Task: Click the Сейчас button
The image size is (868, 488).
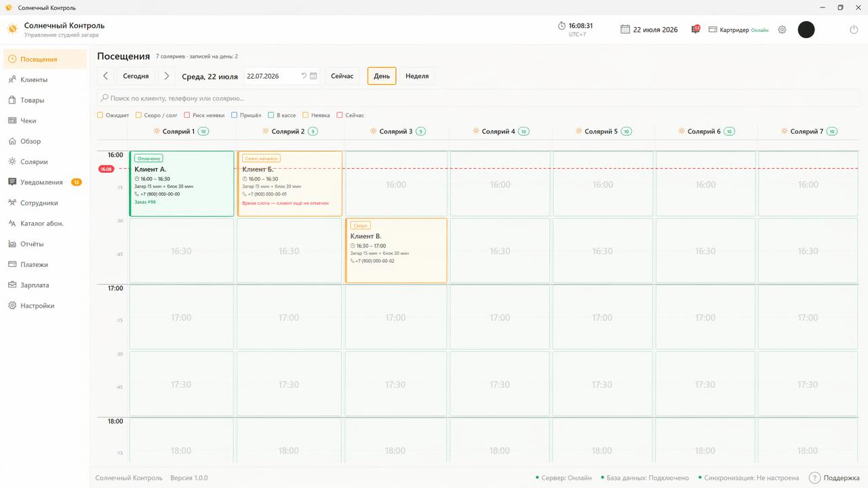Action: 342,76
